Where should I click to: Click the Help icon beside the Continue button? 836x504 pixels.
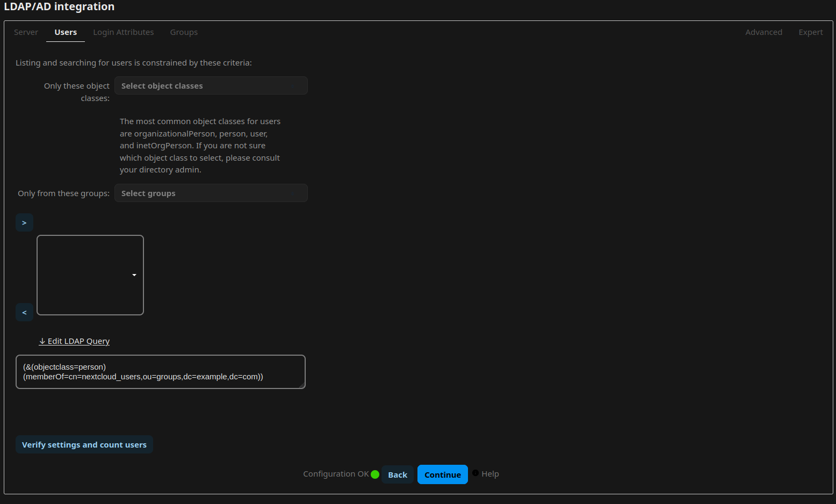click(476, 474)
